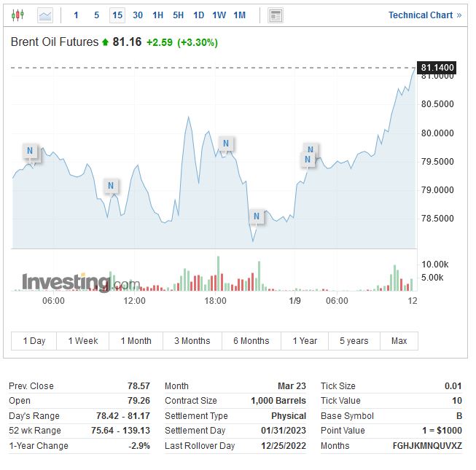This screenshot has width=476, height=470.
Task: Select the 1 minute interval
Action: (76, 15)
